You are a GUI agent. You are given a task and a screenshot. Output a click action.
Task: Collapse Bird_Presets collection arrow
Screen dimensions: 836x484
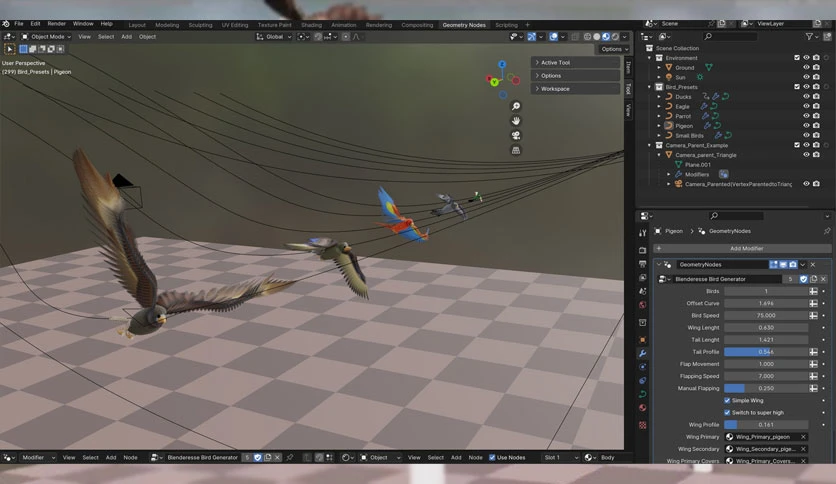[649, 87]
